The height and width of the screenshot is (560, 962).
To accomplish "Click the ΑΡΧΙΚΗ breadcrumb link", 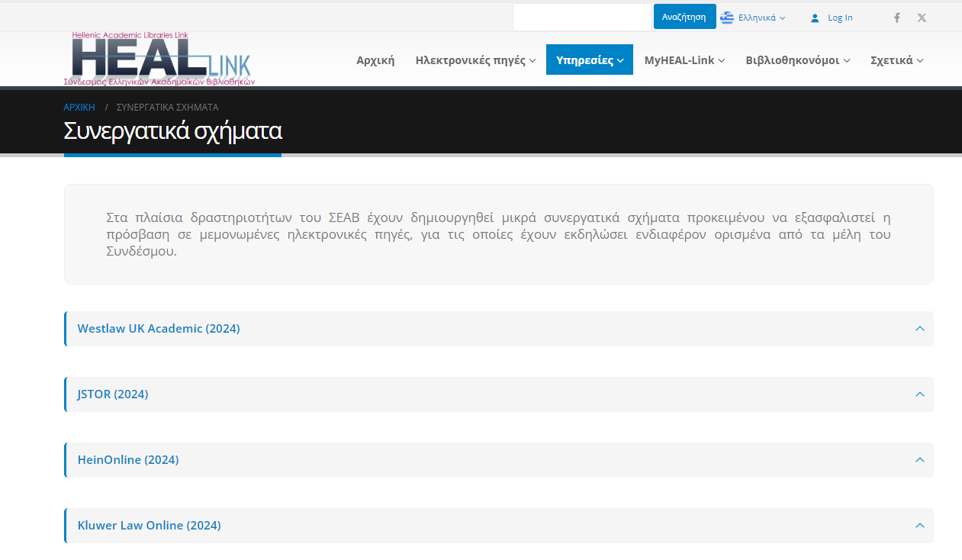I will (x=79, y=107).
